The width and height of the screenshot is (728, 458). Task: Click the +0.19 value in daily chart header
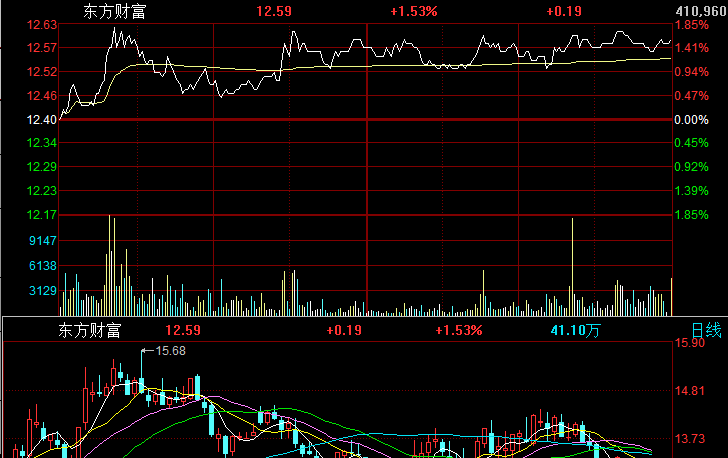click(x=344, y=330)
